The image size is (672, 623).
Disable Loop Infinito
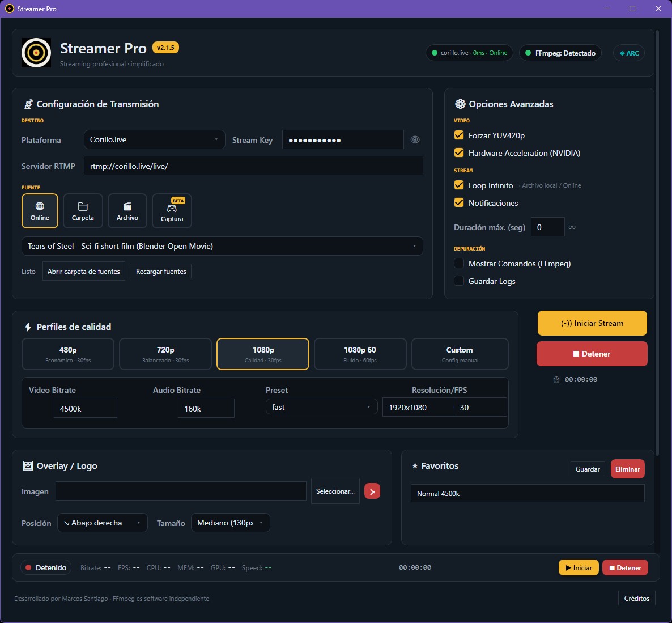click(x=458, y=185)
